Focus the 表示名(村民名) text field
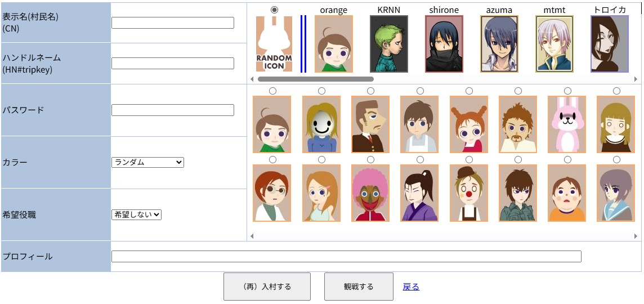This screenshot has width=644, height=304. (173, 23)
